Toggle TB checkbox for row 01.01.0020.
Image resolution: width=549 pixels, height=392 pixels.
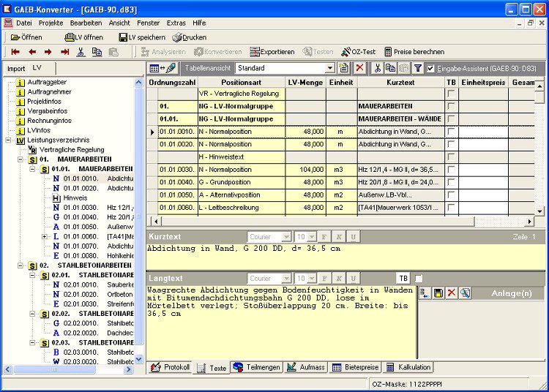[452, 144]
